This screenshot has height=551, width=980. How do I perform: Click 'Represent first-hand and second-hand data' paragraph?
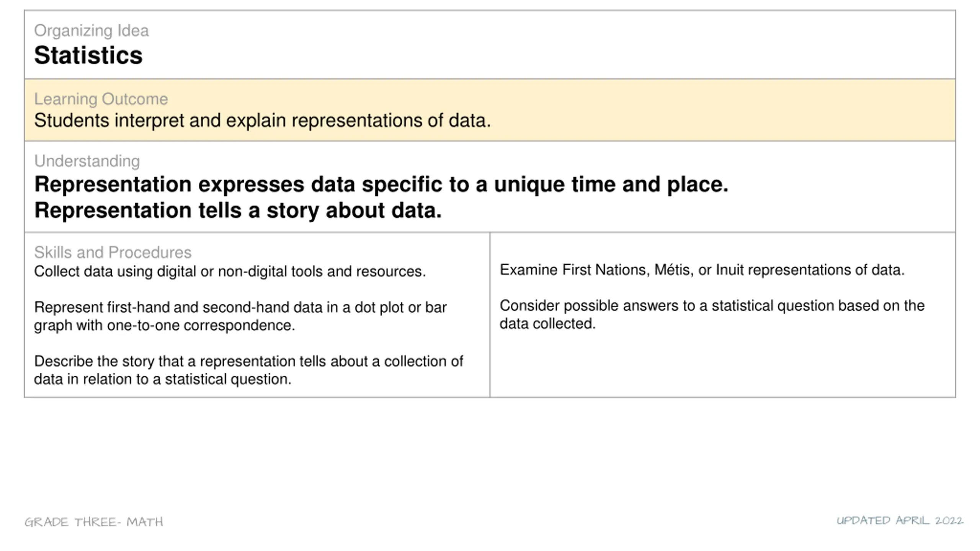pos(240,316)
